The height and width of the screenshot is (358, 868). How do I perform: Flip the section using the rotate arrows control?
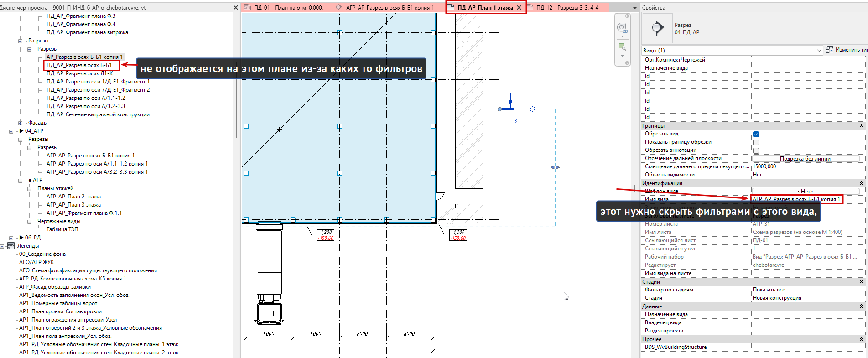tap(532, 109)
